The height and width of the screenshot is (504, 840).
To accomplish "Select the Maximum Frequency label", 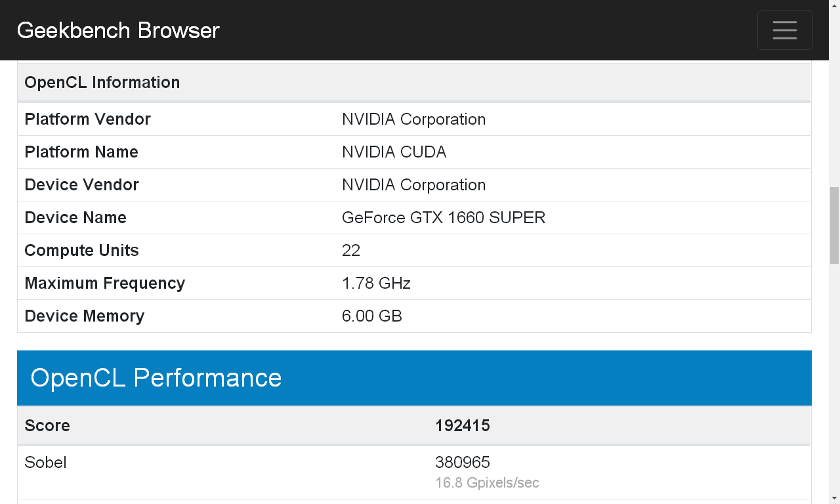I will pos(104,283).
